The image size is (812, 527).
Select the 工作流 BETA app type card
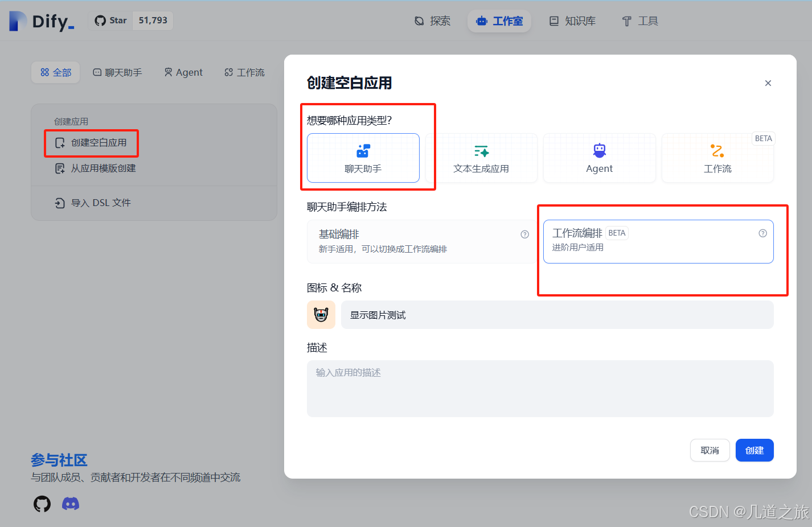pos(717,158)
